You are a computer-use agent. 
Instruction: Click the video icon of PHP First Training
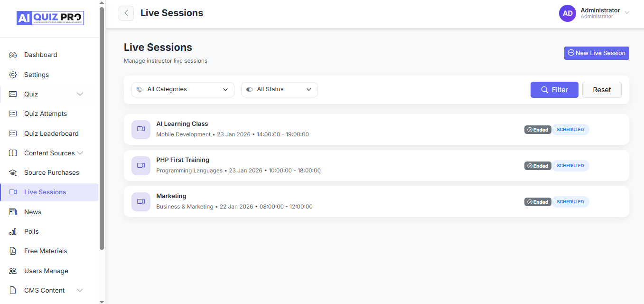(141, 165)
